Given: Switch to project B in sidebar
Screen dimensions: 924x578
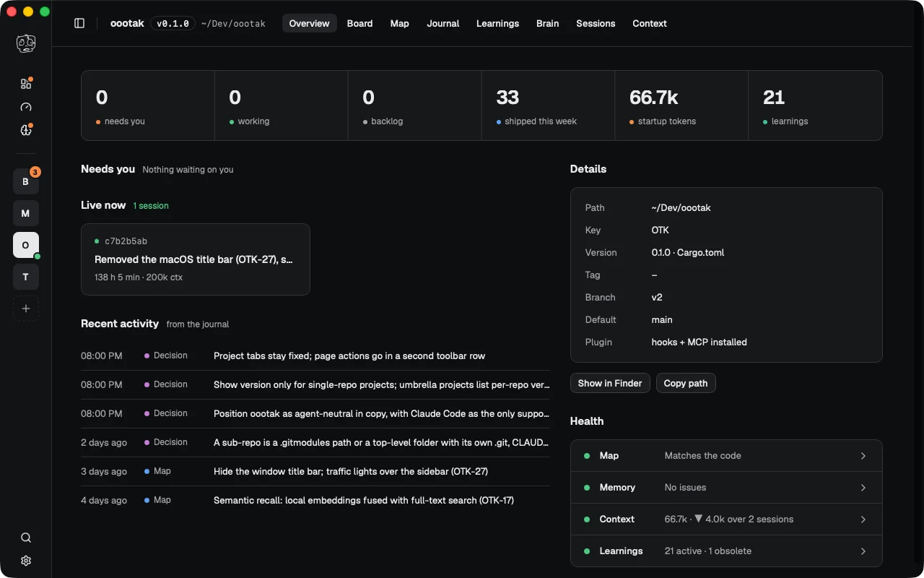Looking at the screenshot, I should 26,181.
